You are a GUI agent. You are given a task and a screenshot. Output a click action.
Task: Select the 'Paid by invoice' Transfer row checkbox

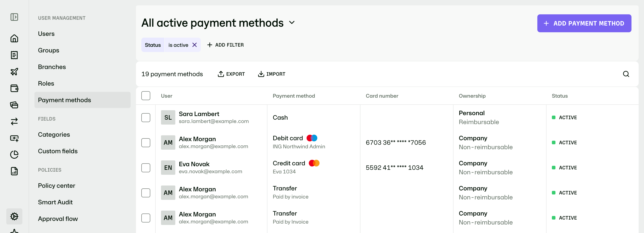146,193
